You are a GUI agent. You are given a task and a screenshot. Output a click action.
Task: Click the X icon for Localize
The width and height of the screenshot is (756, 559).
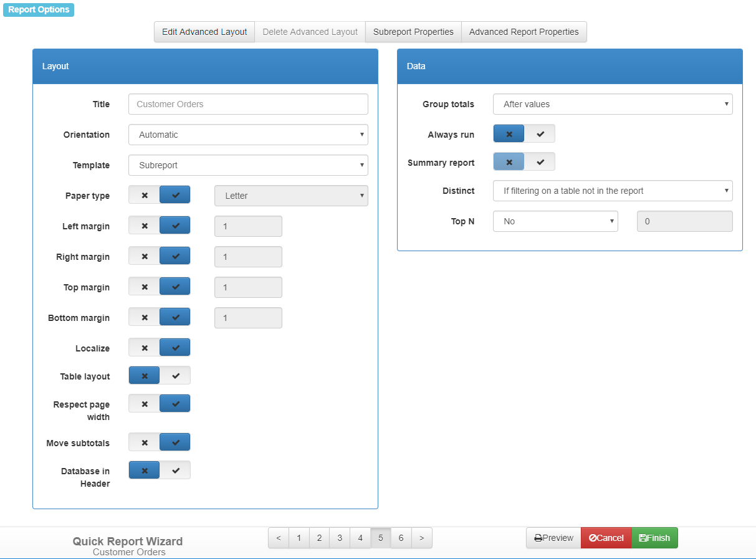[145, 348]
